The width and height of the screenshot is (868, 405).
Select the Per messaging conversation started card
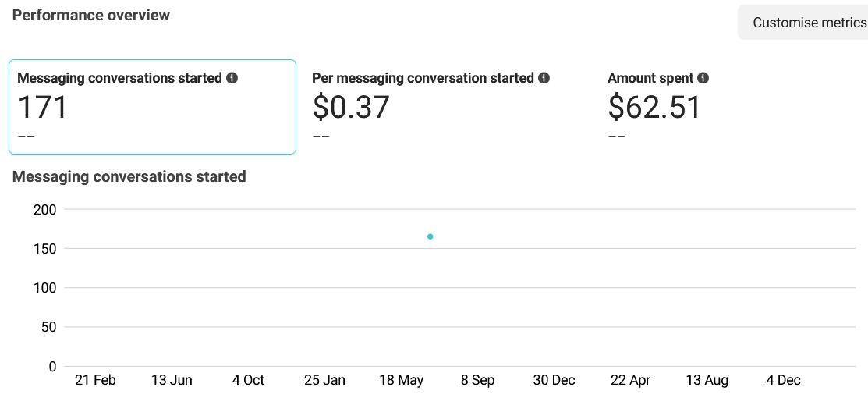tap(445, 107)
